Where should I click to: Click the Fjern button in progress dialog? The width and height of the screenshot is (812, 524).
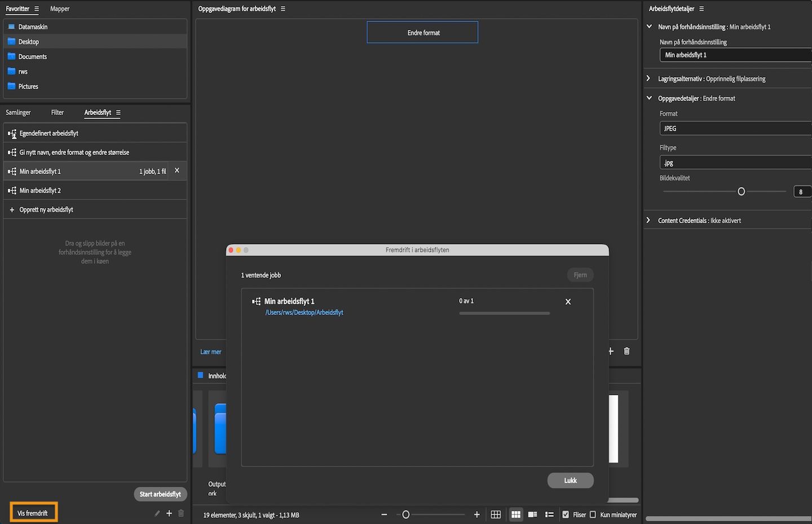click(580, 275)
